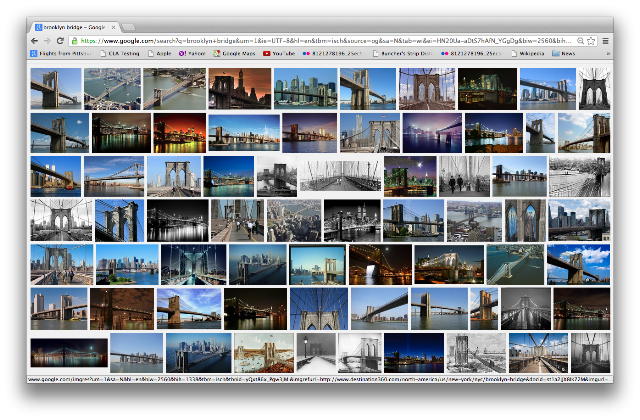This screenshot has height=420, width=640.
Task: Click the green SSL padlock icon
Action: click(x=74, y=41)
